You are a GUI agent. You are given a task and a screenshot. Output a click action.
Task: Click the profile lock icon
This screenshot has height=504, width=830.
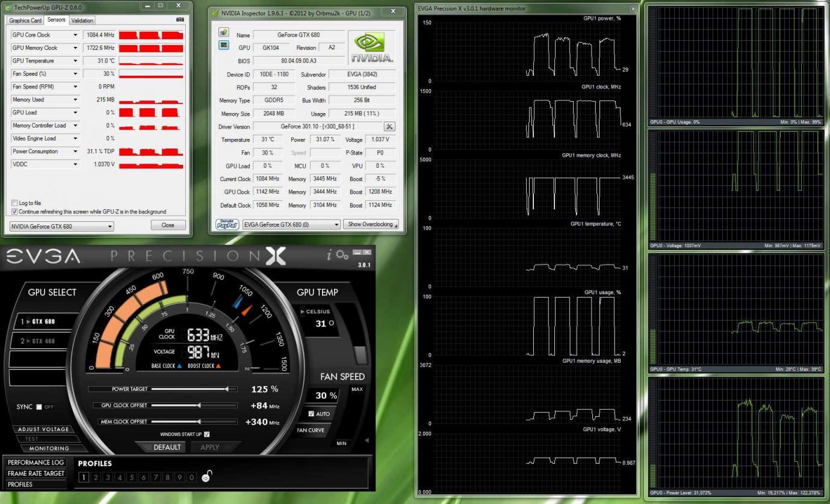[207, 476]
